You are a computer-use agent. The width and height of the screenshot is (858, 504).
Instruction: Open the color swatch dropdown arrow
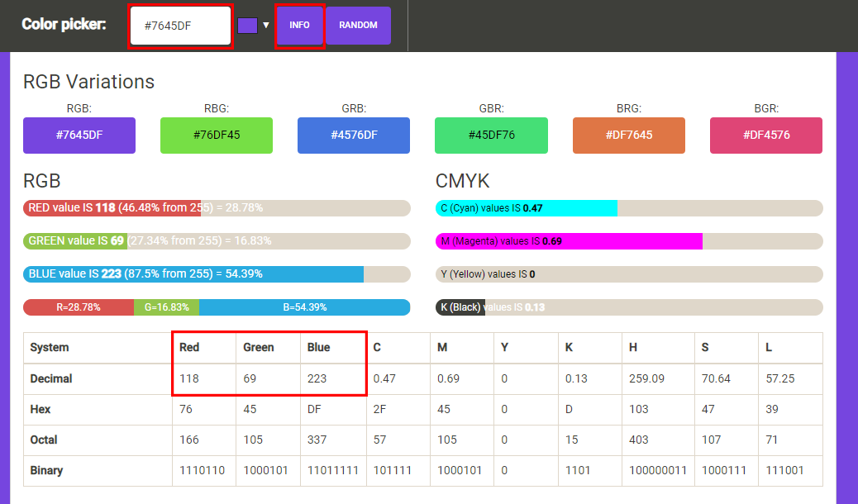[x=265, y=25]
